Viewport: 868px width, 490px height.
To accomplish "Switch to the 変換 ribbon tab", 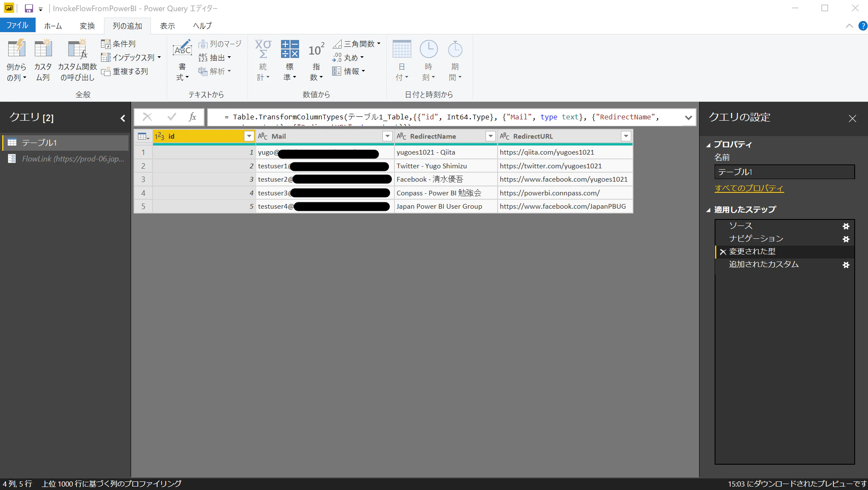I will tap(87, 26).
